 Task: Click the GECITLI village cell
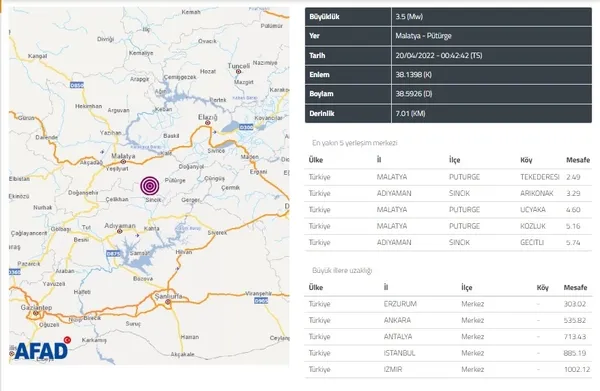[x=532, y=242]
